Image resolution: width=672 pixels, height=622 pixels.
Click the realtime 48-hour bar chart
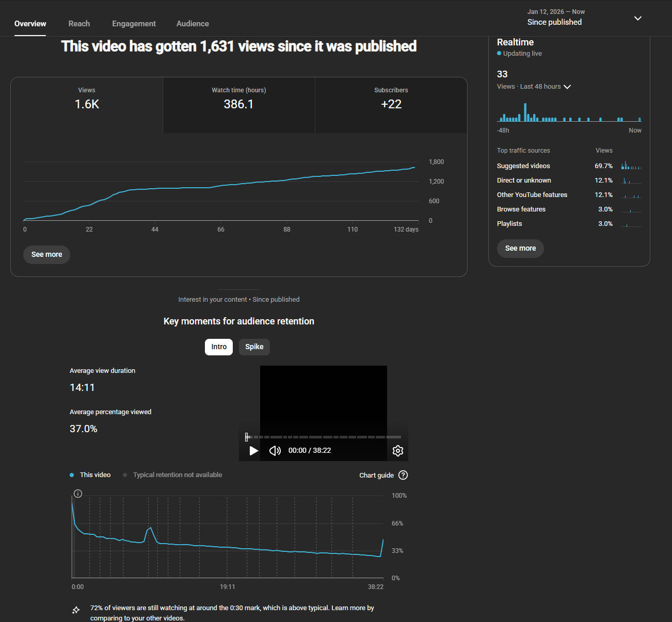[x=569, y=112]
